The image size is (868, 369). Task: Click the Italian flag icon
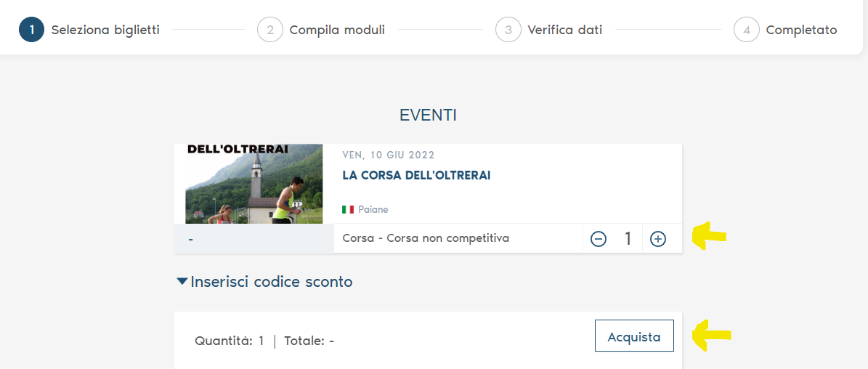pos(348,209)
